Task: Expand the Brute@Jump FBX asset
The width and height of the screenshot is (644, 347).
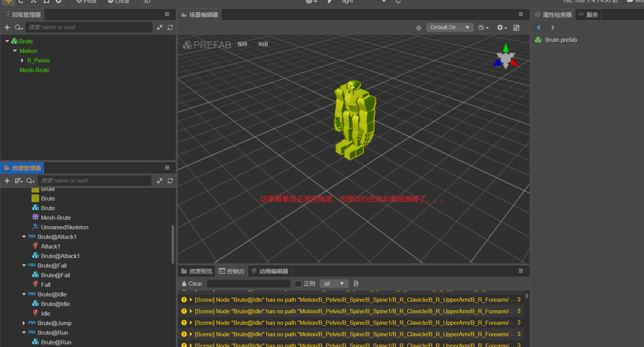Action: (24, 323)
